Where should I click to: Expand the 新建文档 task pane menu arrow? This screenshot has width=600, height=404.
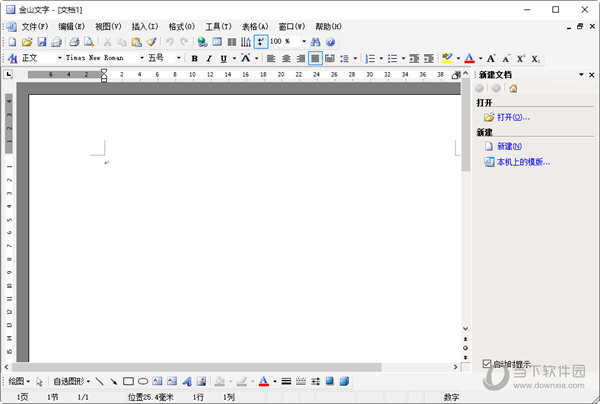click(581, 75)
